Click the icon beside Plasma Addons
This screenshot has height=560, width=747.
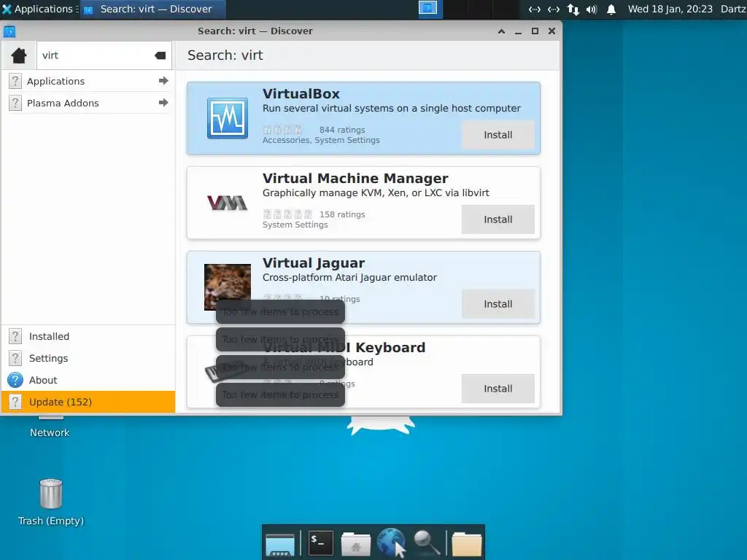(15, 103)
